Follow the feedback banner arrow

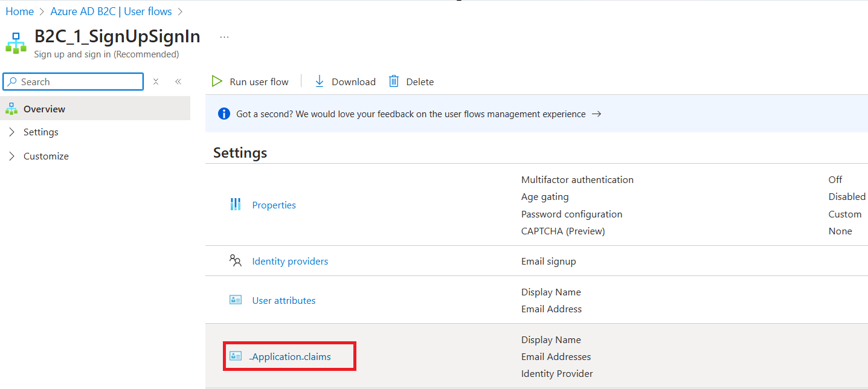[x=596, y=114]
